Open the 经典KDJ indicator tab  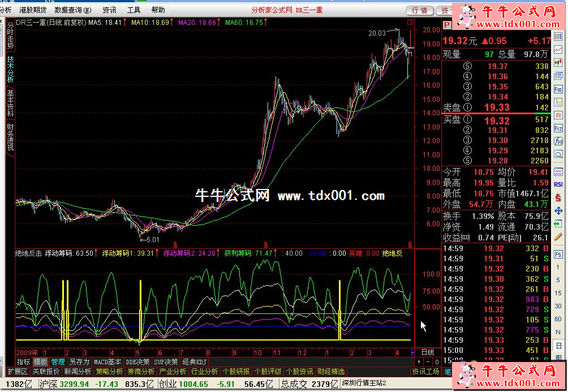(194, 362)
